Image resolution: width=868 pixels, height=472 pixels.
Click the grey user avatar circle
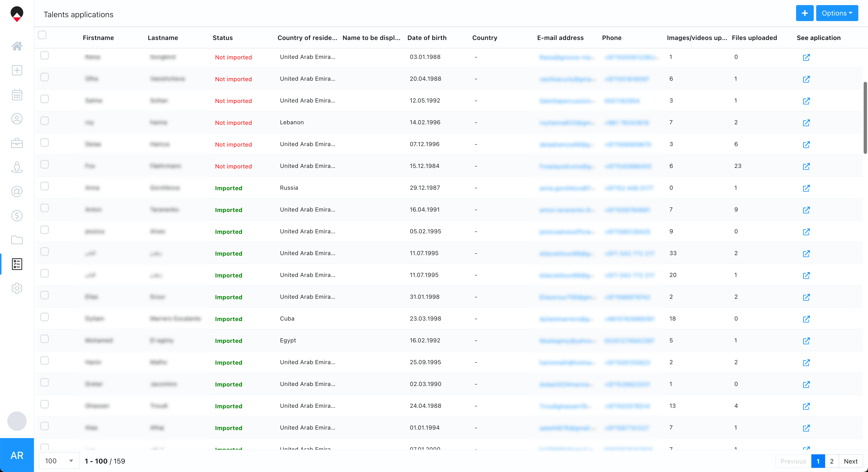pos(17,421)
